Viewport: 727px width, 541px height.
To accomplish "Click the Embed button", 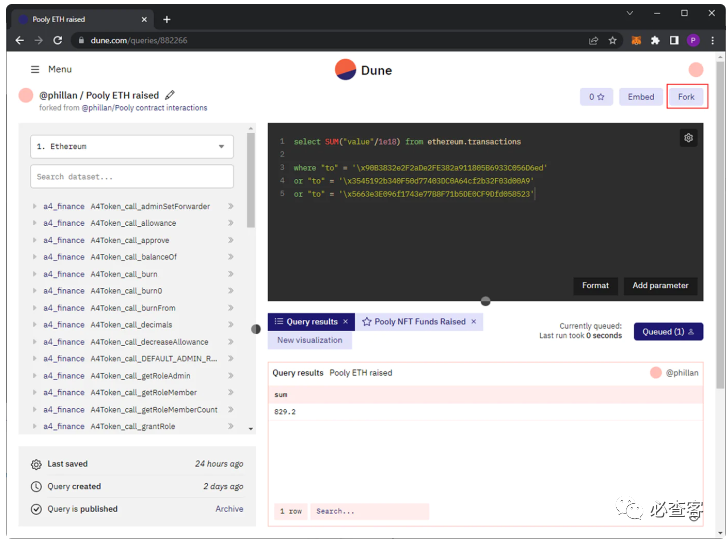I will (x=641, y=97).
